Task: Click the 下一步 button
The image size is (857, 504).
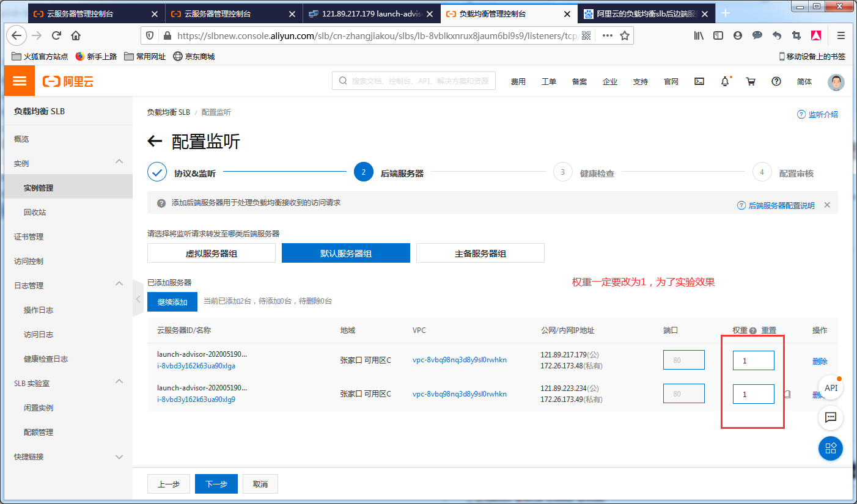Action: point(216,484)
